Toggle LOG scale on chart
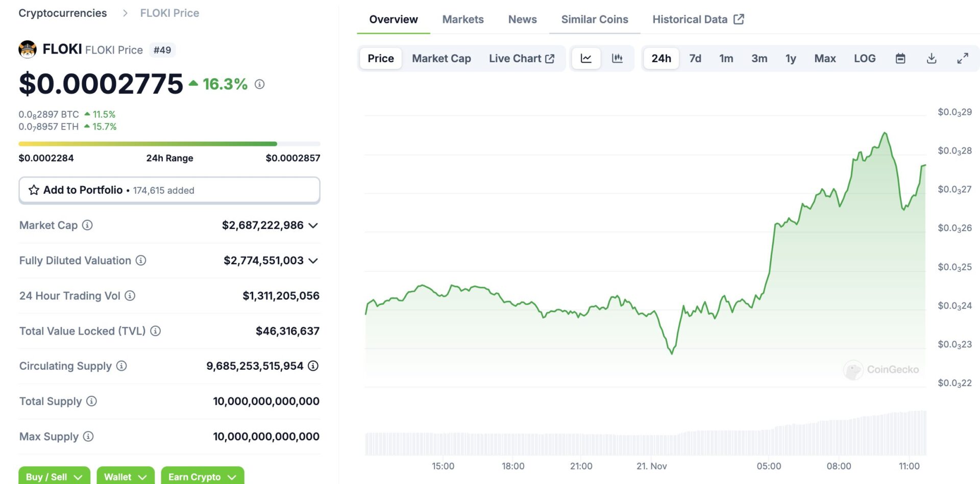The width and height of the screenshot is (980, 484). 865,59
